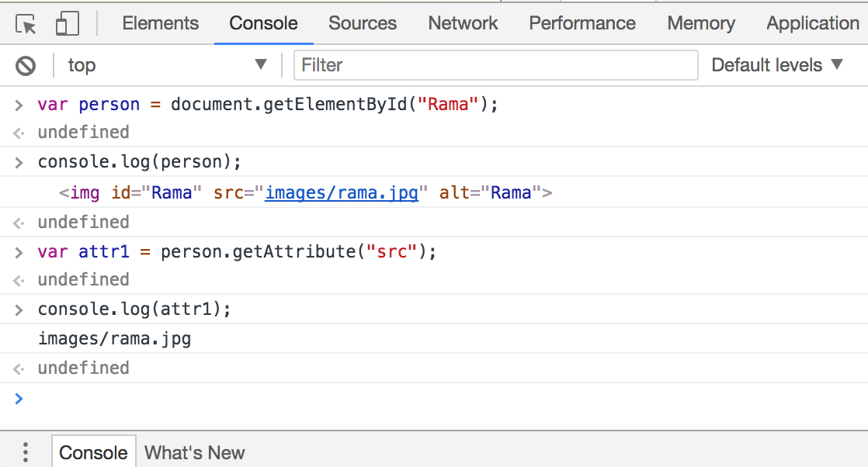Screen dimensions: 868x467
Task: Open the Network tab
Action: pos(463,23)
